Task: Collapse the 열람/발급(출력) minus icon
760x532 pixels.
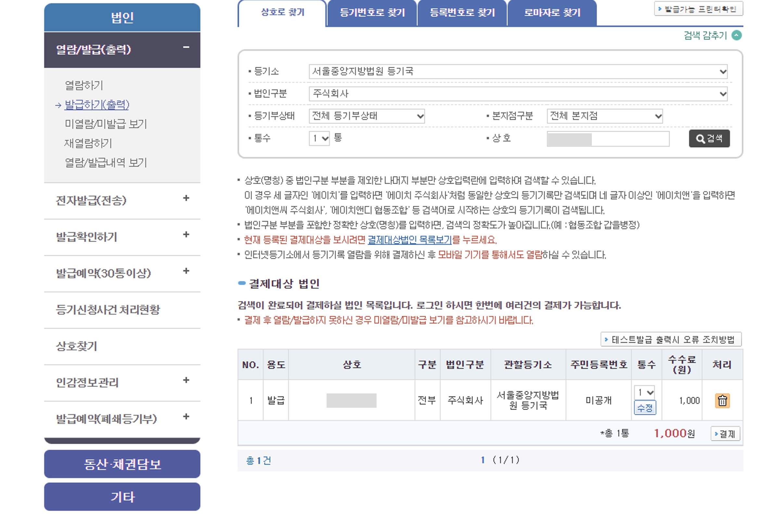Action: click(186, 47)
